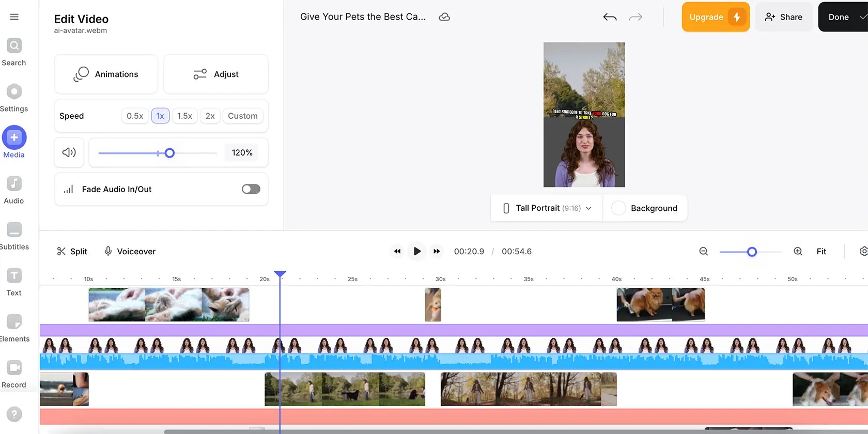The width and height of the screenshot is (868, 434).
Task: Click the mute volume speaker icon
Action: (69, 152)
